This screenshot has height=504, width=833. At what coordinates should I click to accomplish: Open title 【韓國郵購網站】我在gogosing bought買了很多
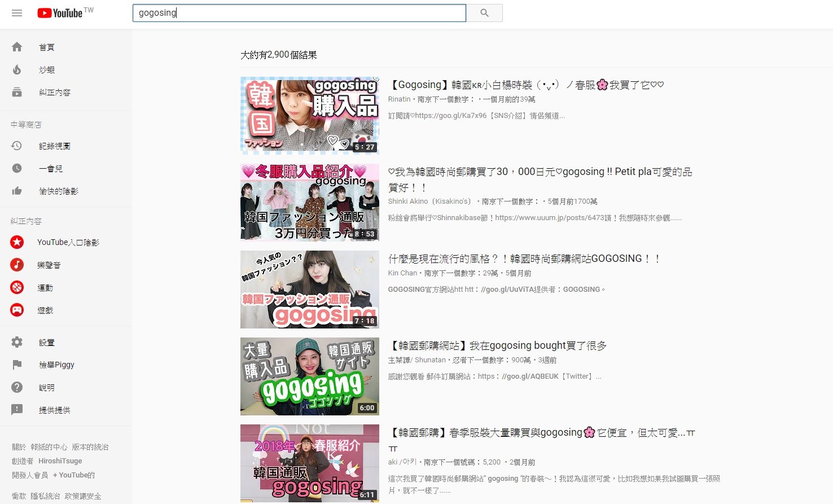point(497,345)
